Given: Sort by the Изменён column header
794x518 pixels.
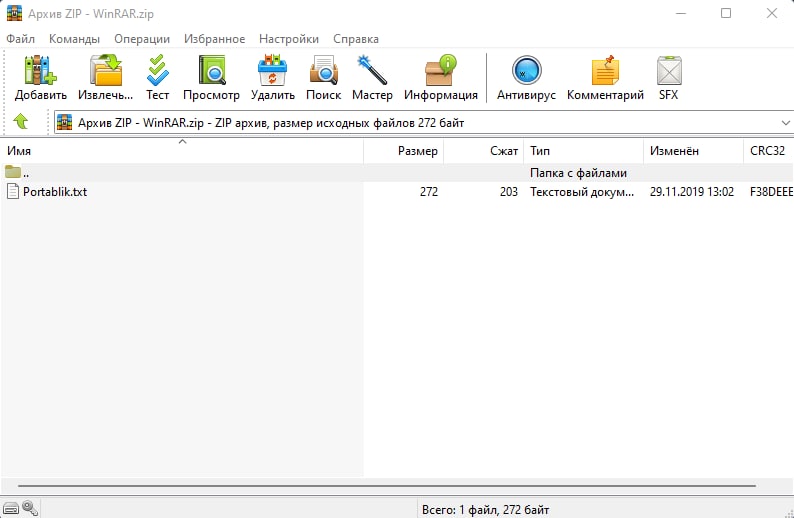Looking at the screenshot, I should tap(693, 151).
